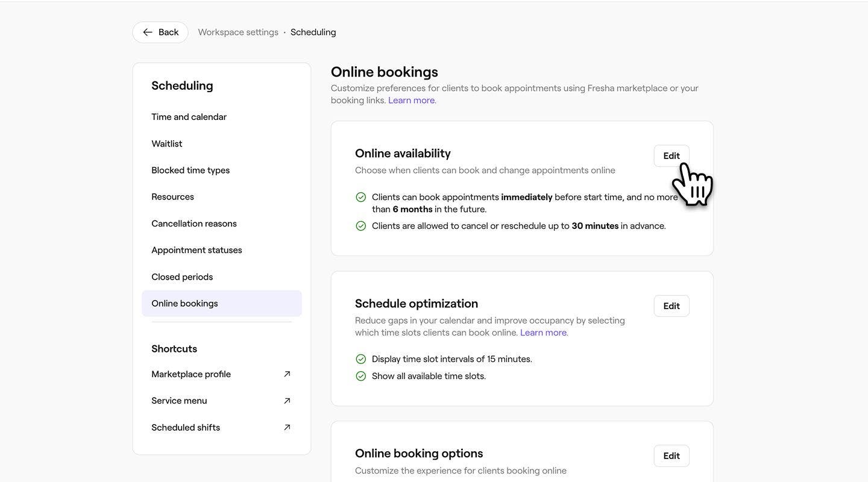Go to Waitlist settings
The image size is (868, 482).
167,143
